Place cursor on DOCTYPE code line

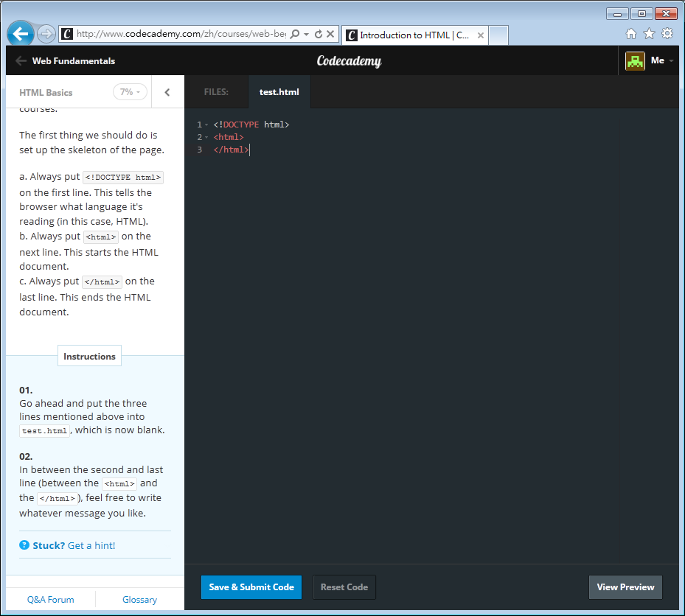[x=251, y=125]
